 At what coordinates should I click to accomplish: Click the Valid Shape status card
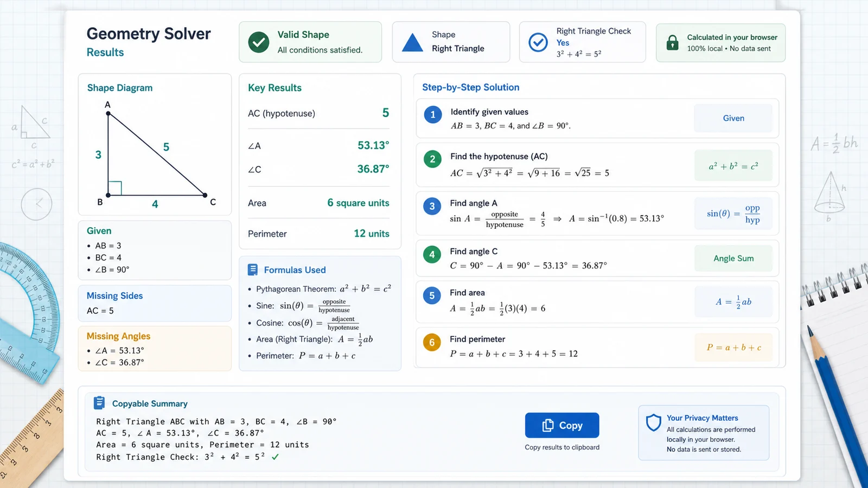click(x=310, y=42)
